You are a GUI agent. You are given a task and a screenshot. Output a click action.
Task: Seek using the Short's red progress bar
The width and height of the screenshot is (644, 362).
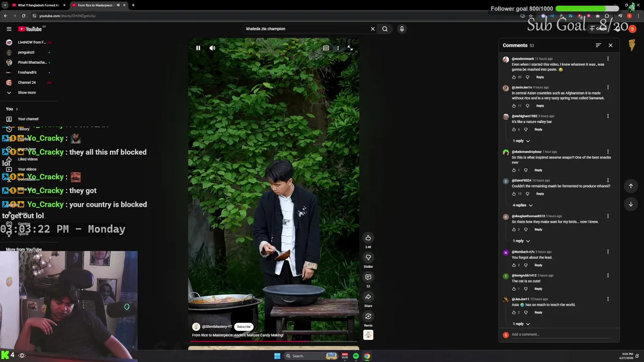(x=274, y=342)
